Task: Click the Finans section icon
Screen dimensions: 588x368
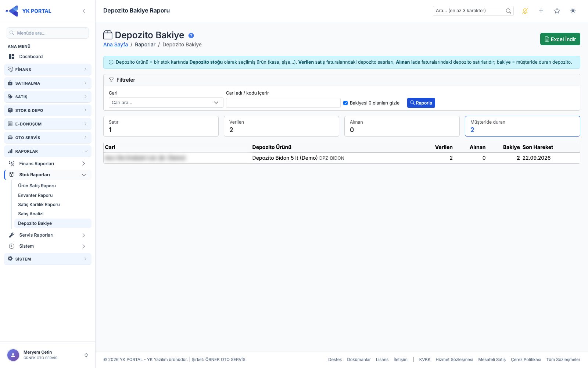Action: [10, 69]
